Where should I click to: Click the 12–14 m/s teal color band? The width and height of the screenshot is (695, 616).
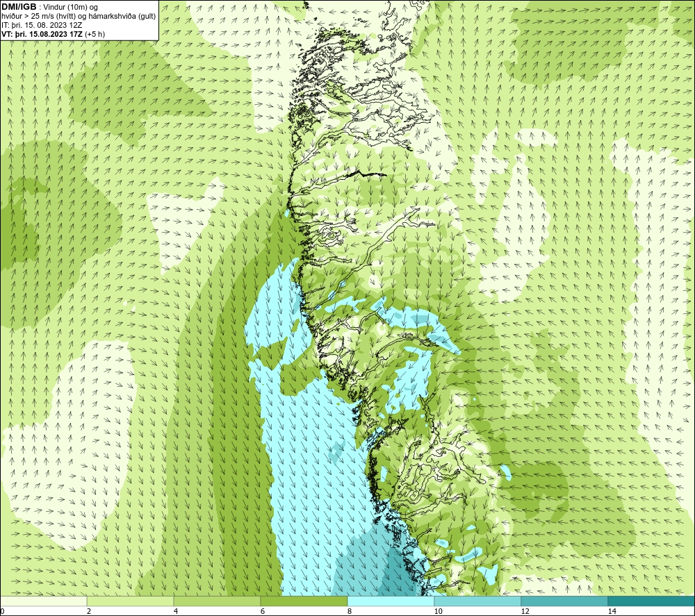pyautogui.click(x=564, y=601)
